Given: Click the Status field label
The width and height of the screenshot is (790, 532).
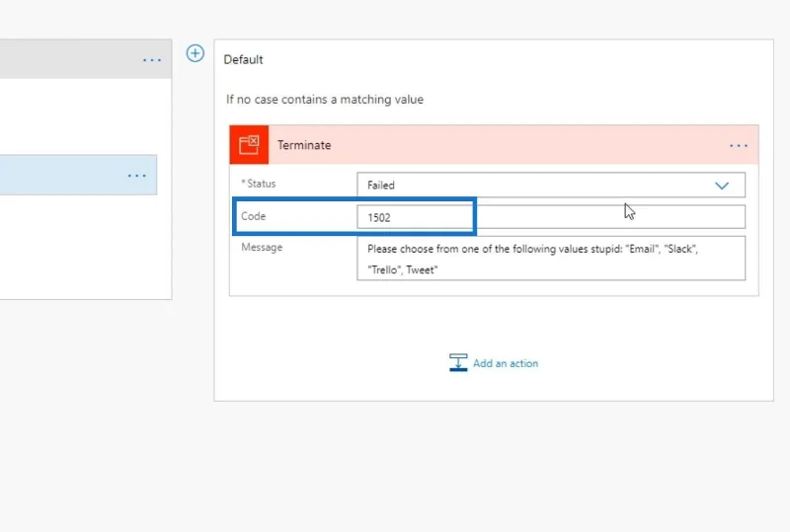Looking at the screenshot, I should pos(259,184).
